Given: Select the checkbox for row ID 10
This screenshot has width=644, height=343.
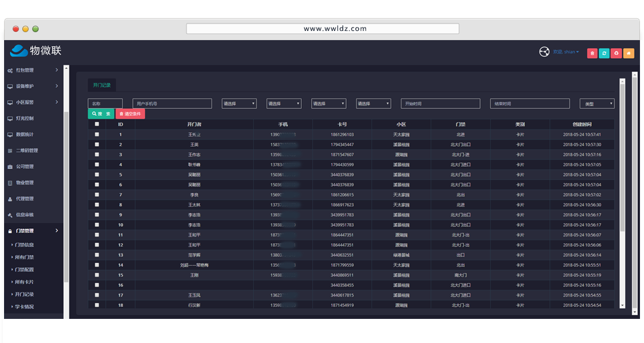Looking at the screenshot, I should tap(97, 225).
